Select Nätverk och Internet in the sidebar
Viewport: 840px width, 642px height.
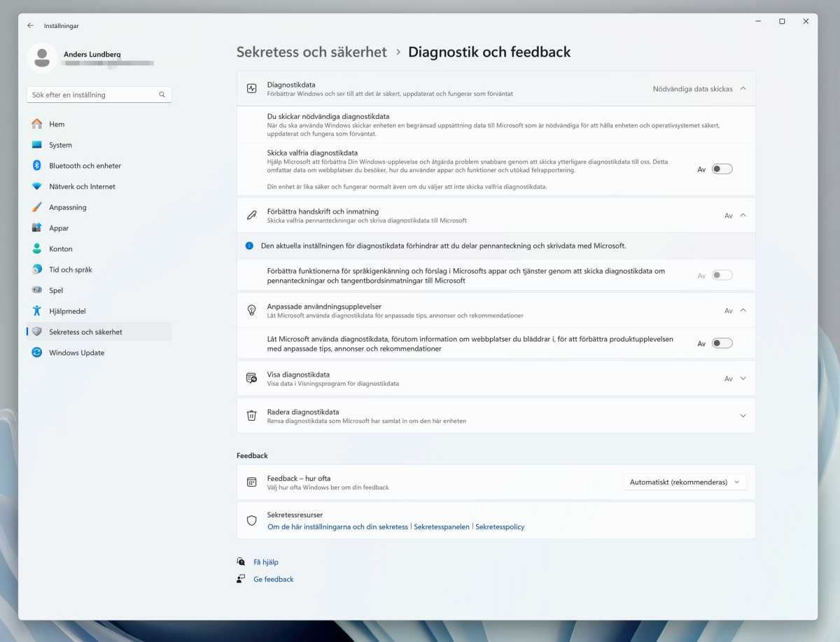[99, 186]
